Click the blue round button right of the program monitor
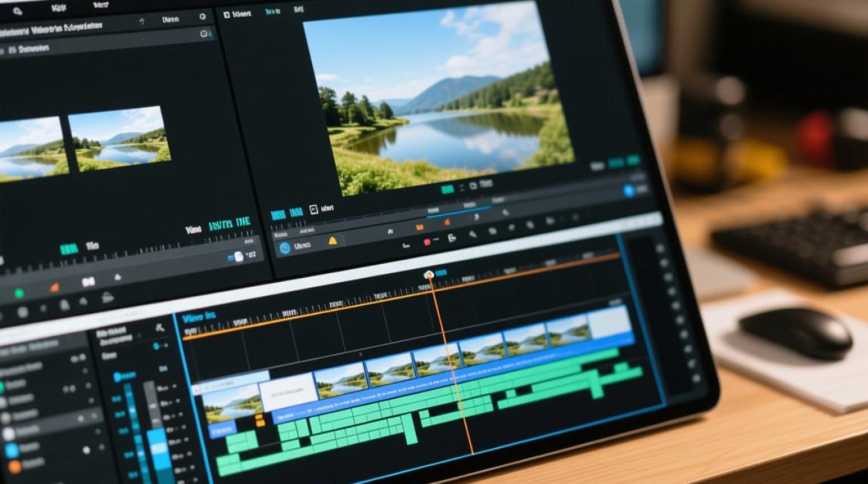 click(629, 190)
